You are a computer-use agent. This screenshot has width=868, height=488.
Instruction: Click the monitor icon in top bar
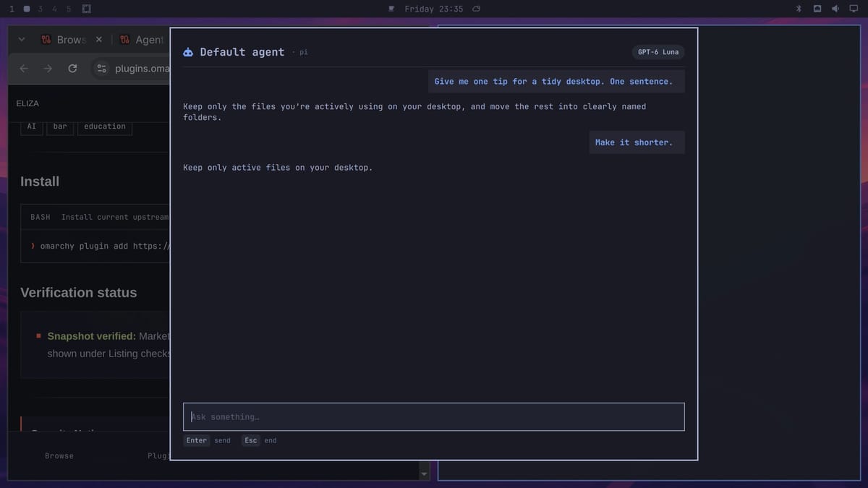coord(854,9)
